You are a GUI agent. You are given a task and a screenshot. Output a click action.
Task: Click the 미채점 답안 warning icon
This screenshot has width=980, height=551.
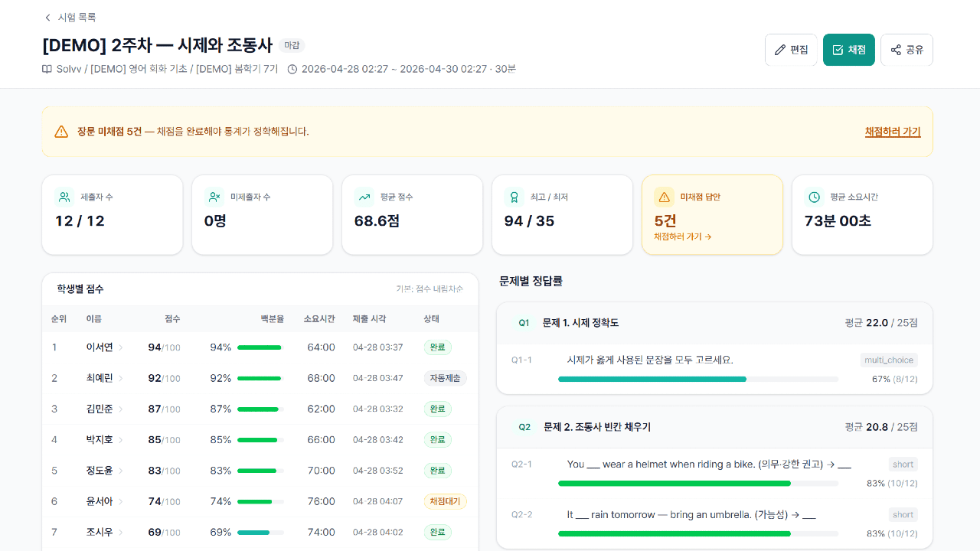tap(665, 197)
